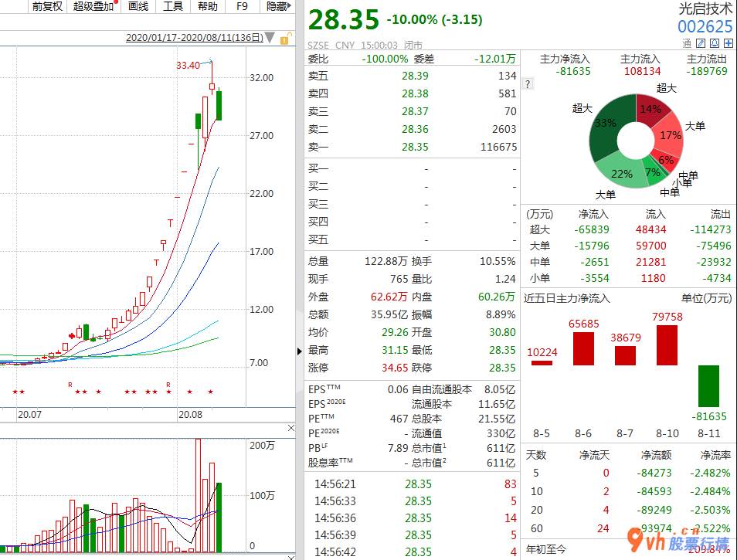Click the latest green candlestick on the K-line chart
This screenshot has height=560, width=737.
pos(219,105)
